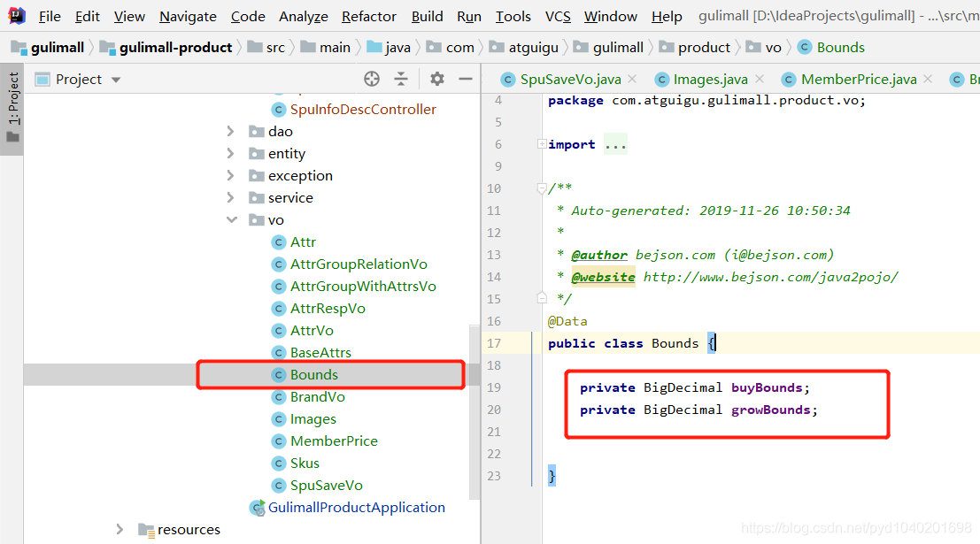Open the Refactor menu

pyautogui.click(x=369, y=16)
